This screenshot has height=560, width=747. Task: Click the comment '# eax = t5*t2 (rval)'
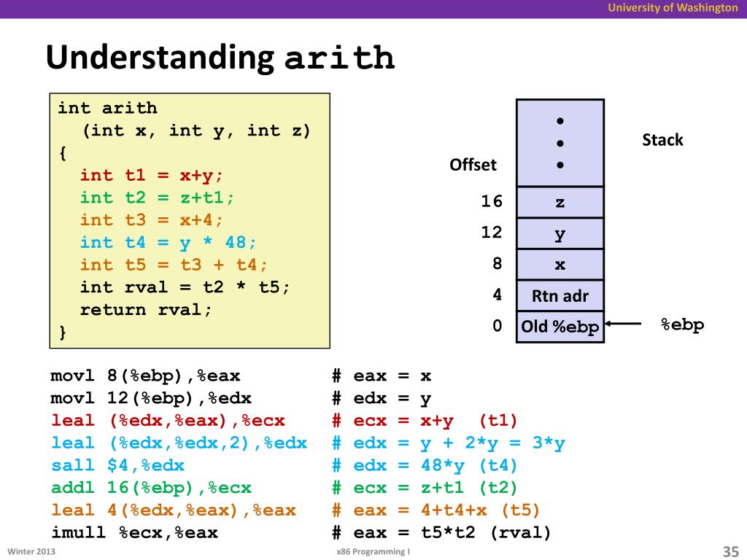point(441,533)
